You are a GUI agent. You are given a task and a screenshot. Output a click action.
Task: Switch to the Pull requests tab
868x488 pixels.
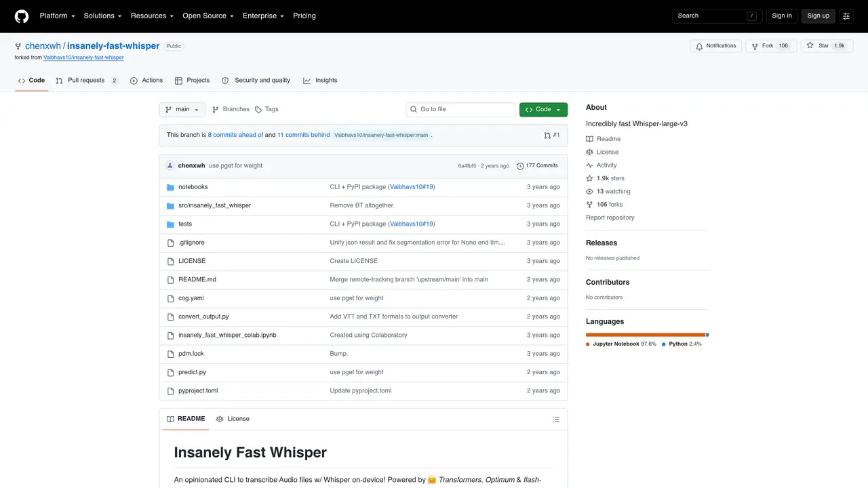pyautogui.click(x=87, y=81)
